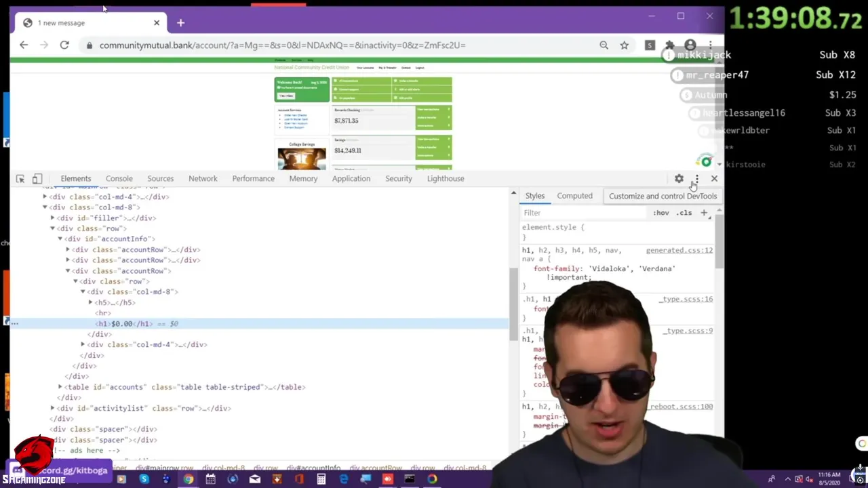
Task: Open the Mail envelope taskbar icon
Action: 254,480
